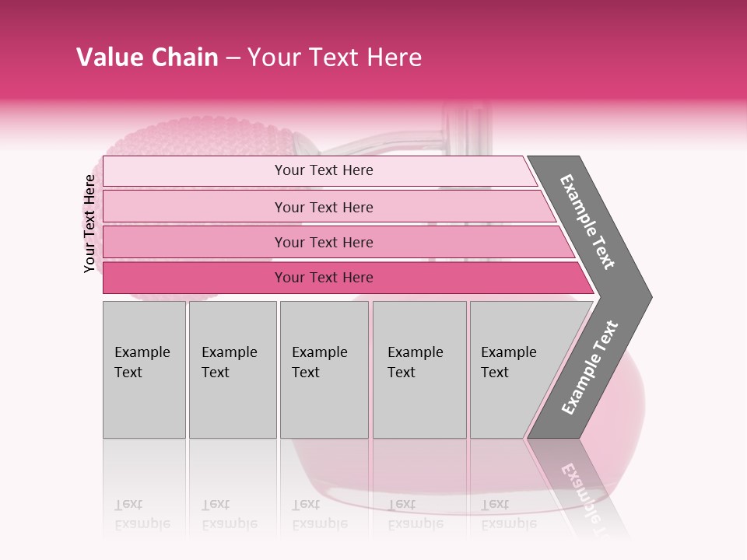The image size is (747, 560).
Task: Click the Value Chain slide title
Action: pos(249,58)
